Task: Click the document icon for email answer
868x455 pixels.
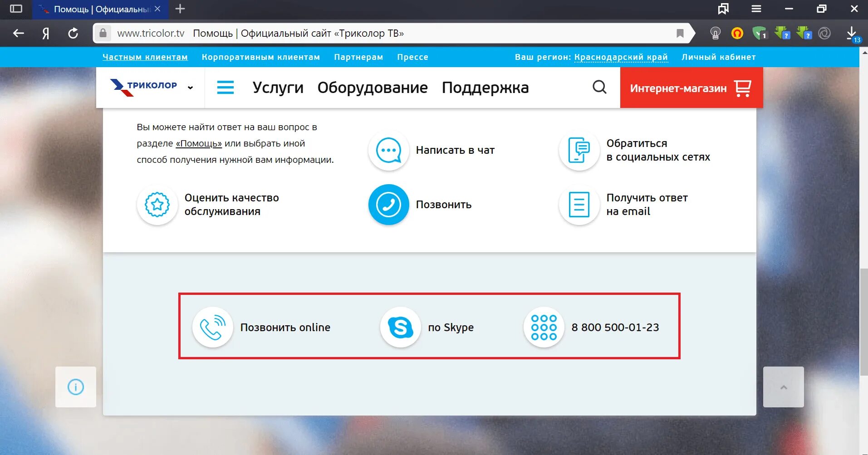Action: click(579, 205)
